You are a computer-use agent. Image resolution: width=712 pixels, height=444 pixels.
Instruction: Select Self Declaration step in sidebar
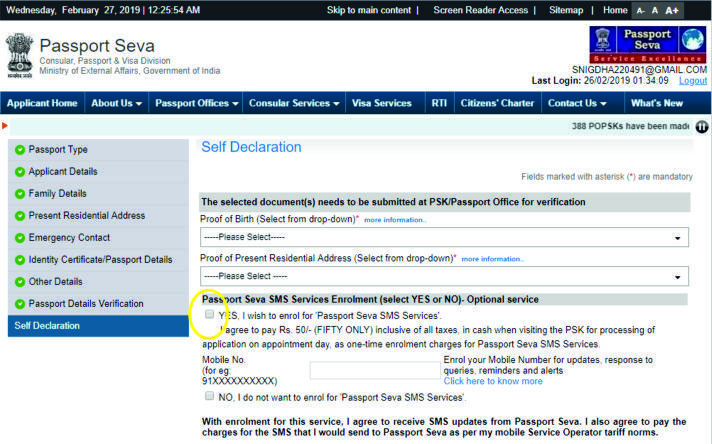pos(98,326)
